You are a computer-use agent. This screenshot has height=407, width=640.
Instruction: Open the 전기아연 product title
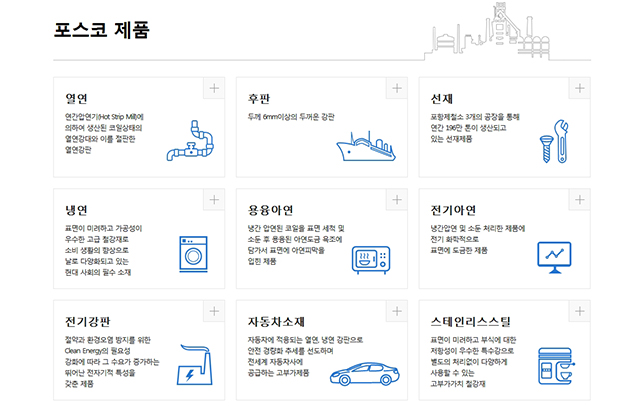[453, 210]
